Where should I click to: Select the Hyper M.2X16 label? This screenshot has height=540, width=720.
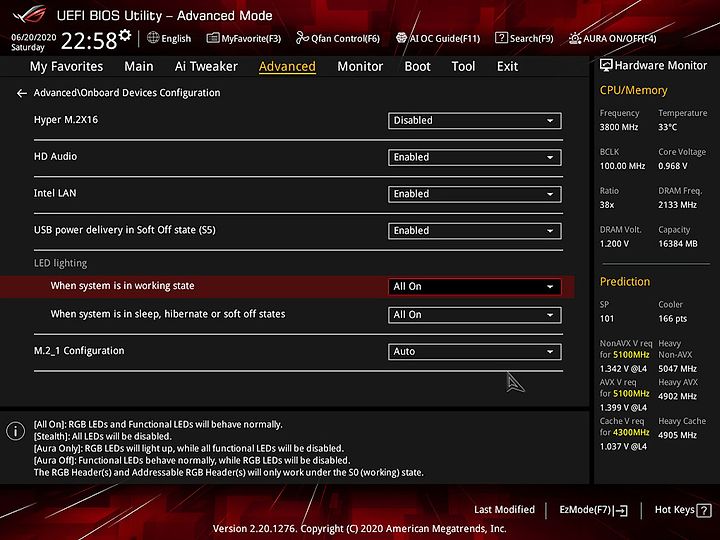[x=66, y=120]
